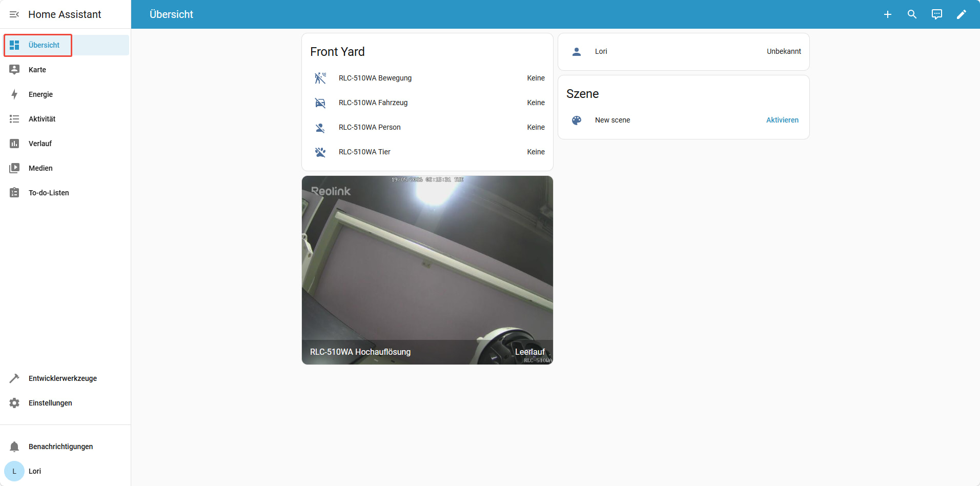
Task: Go to the Verlauf page
Action: (x=66, y=144)
